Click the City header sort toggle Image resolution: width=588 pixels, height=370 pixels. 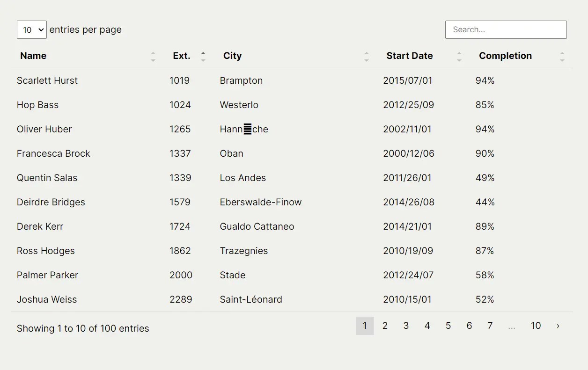[367, 55]
